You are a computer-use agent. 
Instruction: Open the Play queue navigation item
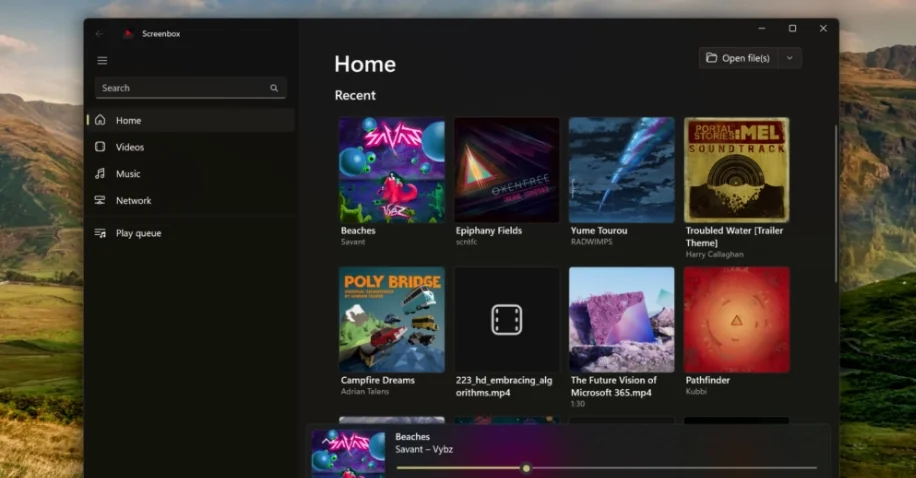[190, 233]
